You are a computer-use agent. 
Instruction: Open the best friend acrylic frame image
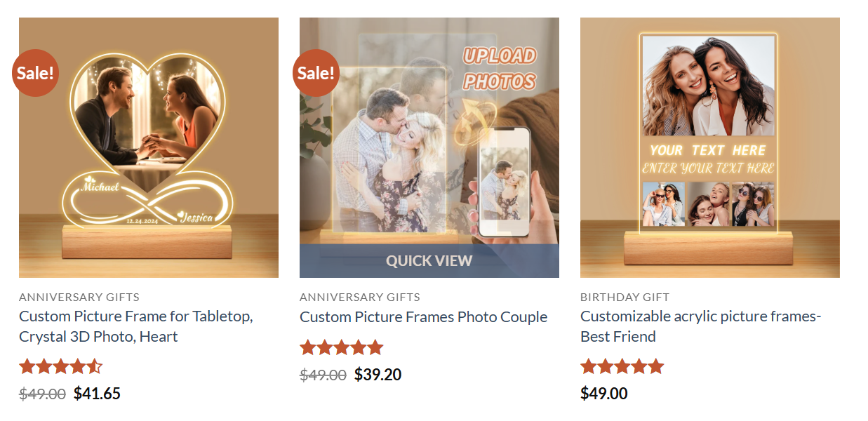(x=710, y=147)
